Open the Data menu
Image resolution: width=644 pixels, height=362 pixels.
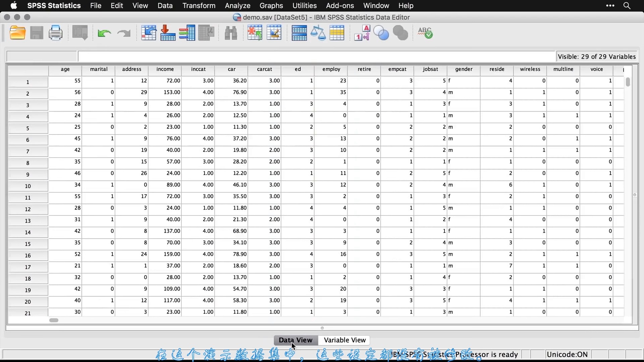tap(165, 6)
